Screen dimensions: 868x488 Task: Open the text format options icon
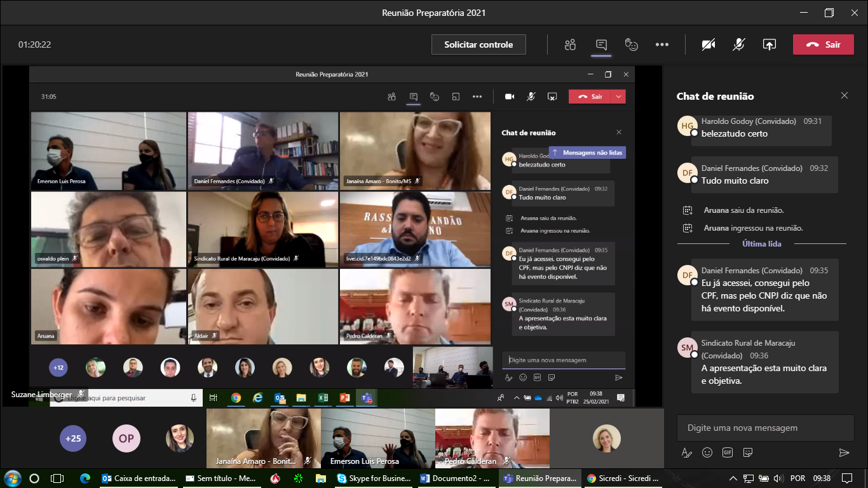[686, 452]
